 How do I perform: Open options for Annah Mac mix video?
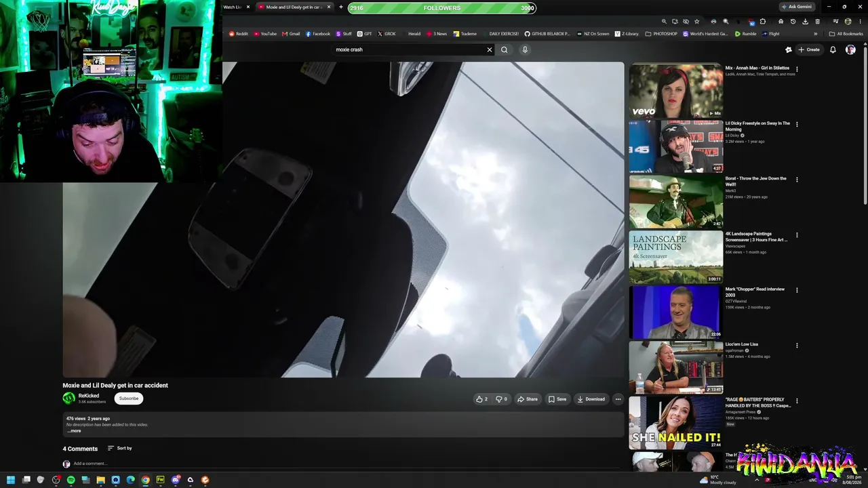797,69
